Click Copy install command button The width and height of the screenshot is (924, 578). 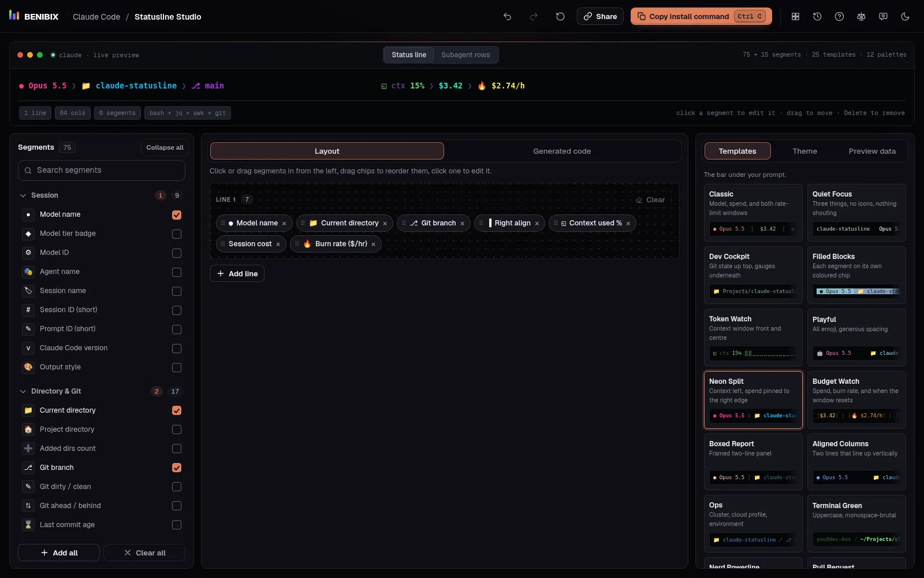point(701,16)
